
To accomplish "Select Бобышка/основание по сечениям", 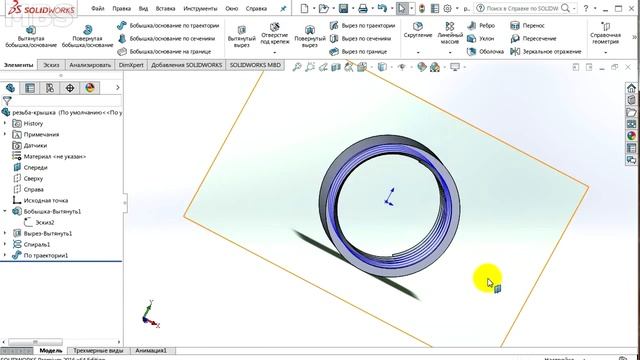I will click(x=166, y=38).
